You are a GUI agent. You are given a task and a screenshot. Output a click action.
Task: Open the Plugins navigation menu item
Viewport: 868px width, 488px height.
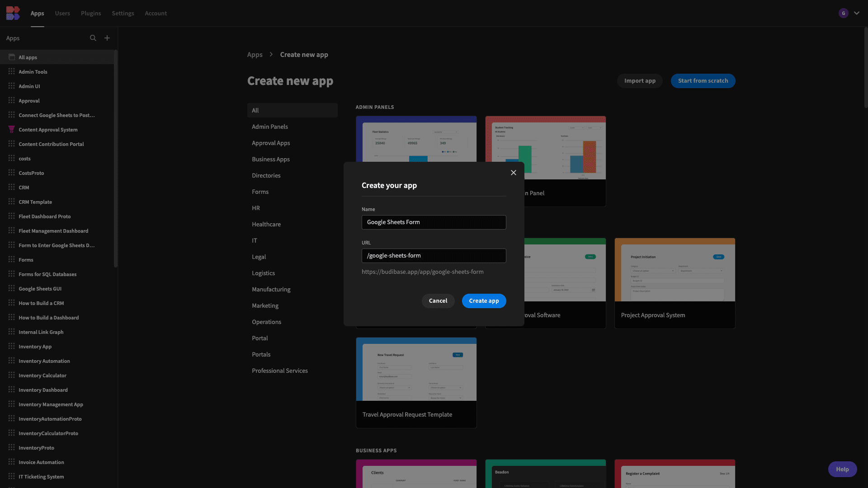pos(90,13)
